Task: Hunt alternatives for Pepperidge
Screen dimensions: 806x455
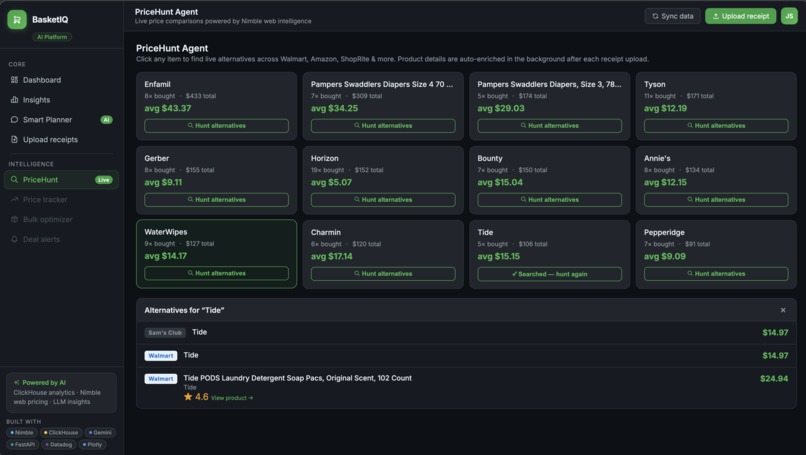Action: pos(716,274)
